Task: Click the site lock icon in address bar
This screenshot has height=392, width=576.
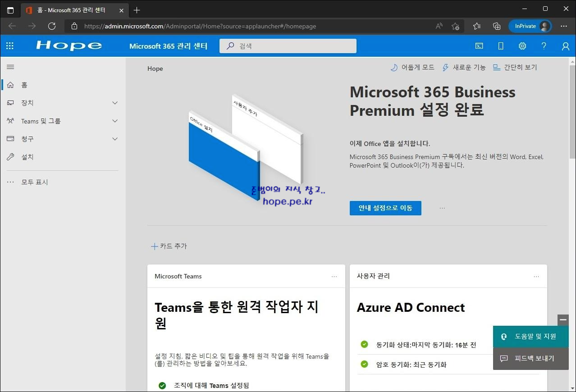Action: [x=74, y=26]
